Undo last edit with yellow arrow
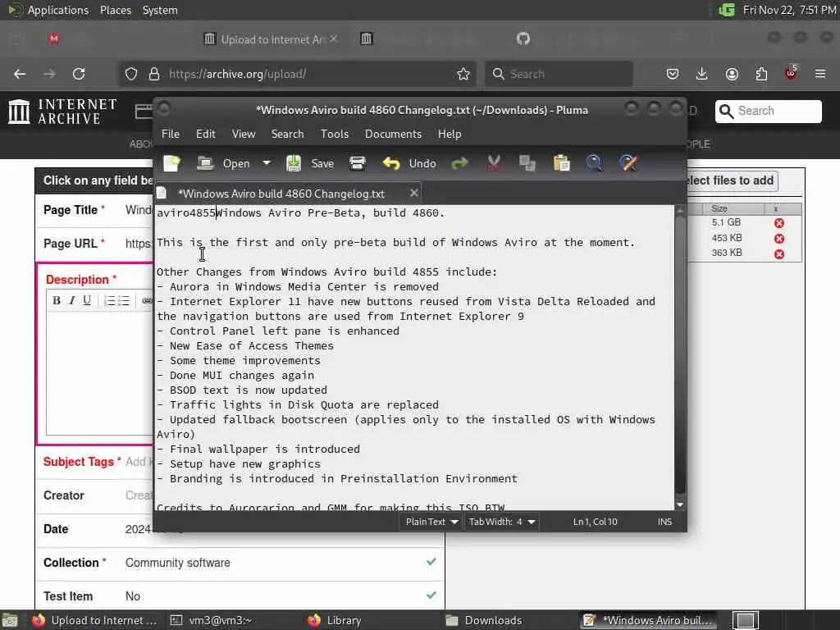The image size is (840, 630). (x=391, y=163)
